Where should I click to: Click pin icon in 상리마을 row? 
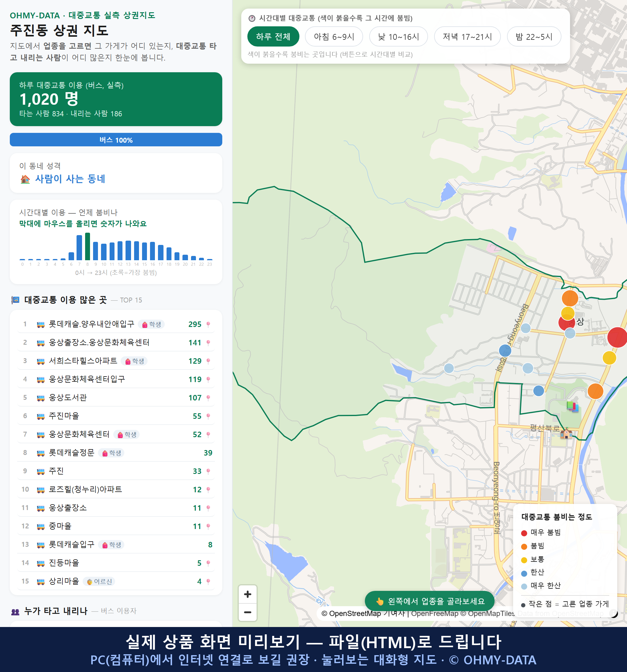click(x=208, y=581)
